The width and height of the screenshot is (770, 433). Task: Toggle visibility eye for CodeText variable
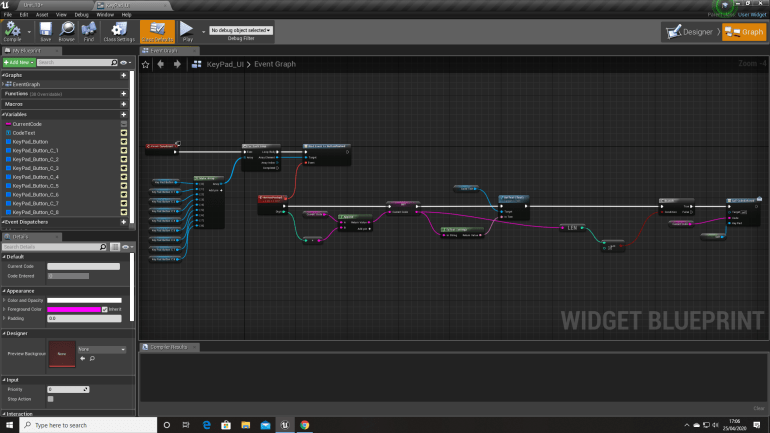pyautogui.click(x=124, y=133)
